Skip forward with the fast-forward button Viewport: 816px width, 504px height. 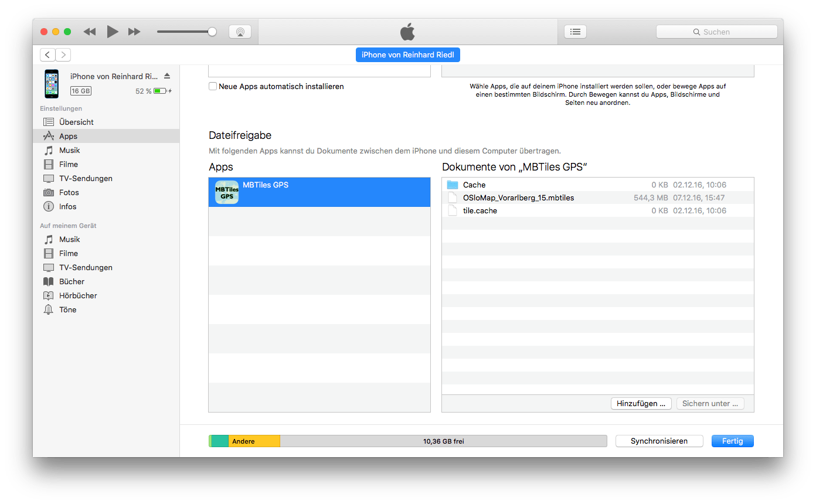pos(134,32)
